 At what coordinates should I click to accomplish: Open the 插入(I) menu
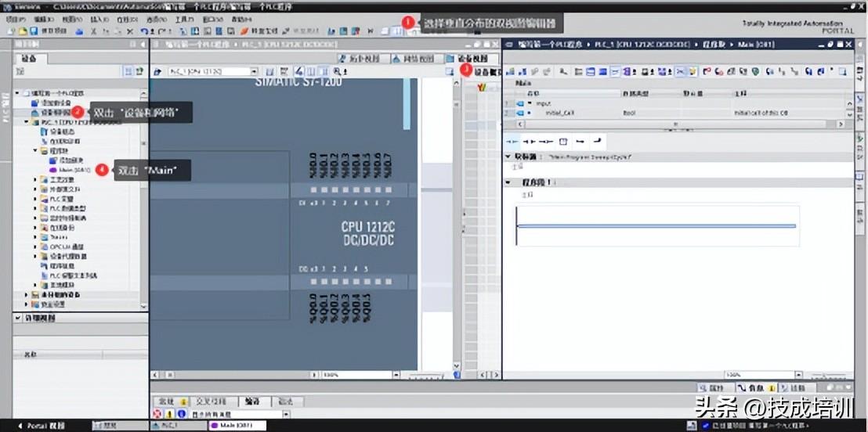(x=99, y=20)
